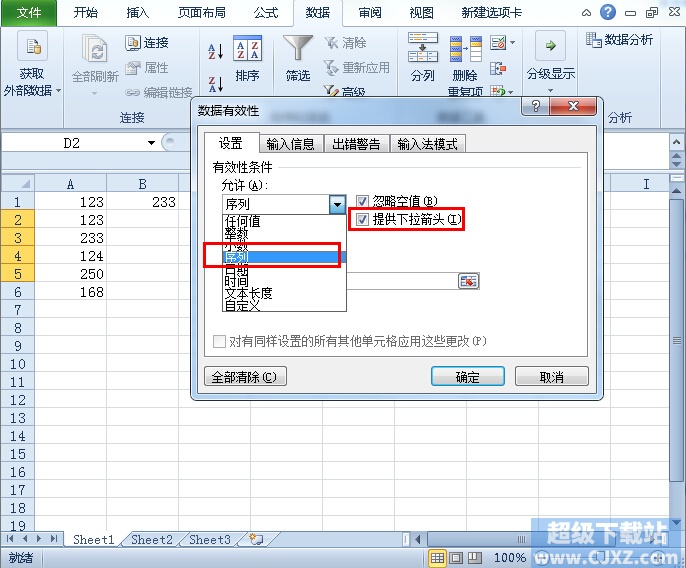This screenshot has height=568, width=686.
Task: Open the 输入信息 tab
Action: coord(290,144)
